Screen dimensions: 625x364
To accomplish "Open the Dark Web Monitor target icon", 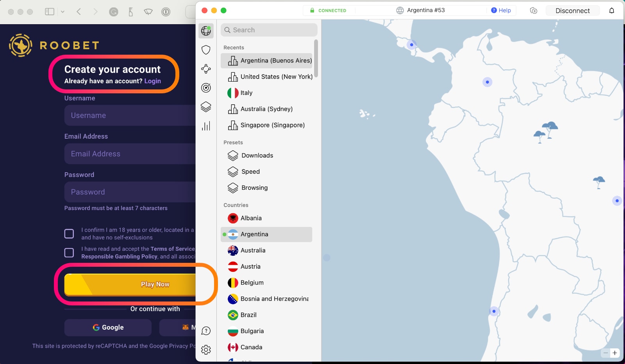I will [x=206, y=88].
